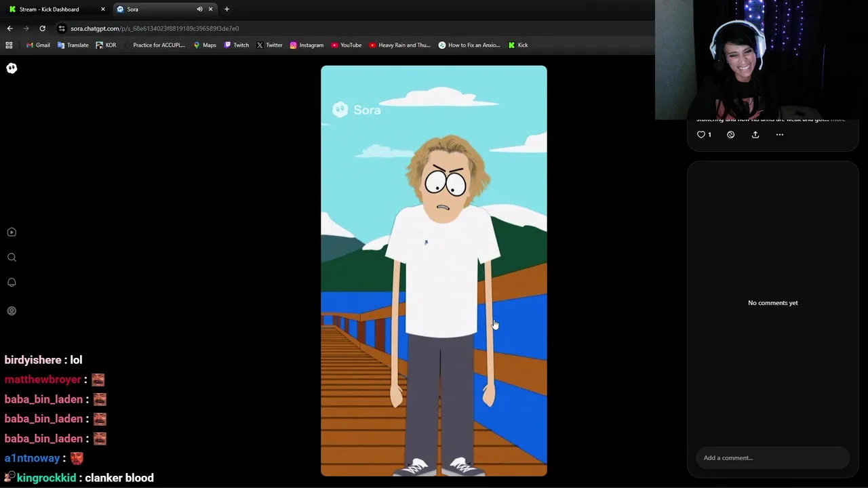
Task: Click the Add a comment field
Action: 772,458
